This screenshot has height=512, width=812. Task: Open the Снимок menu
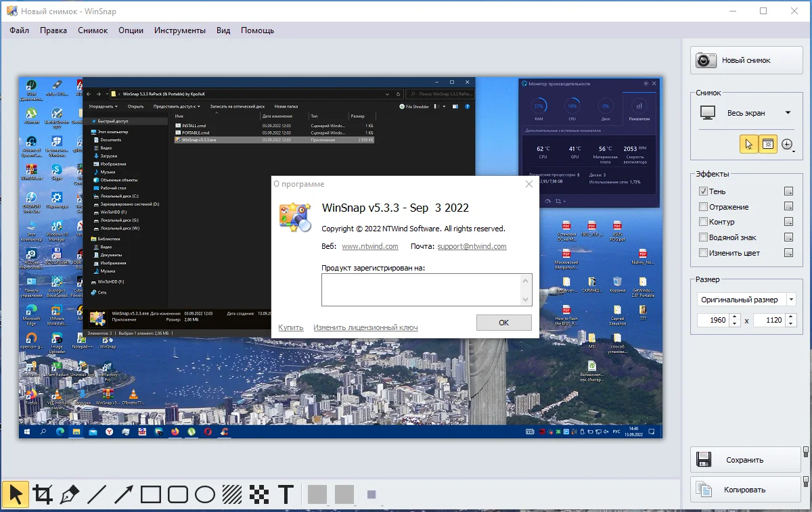point(93,30)
